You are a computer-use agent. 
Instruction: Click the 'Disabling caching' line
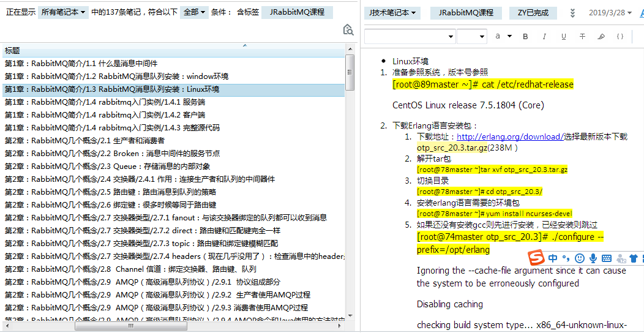click(x=450, y=304)
